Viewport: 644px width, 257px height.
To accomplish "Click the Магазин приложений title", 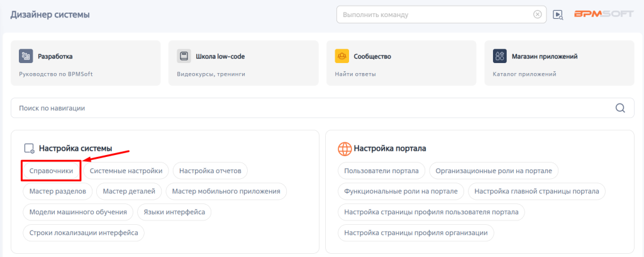I will (545, 56).
